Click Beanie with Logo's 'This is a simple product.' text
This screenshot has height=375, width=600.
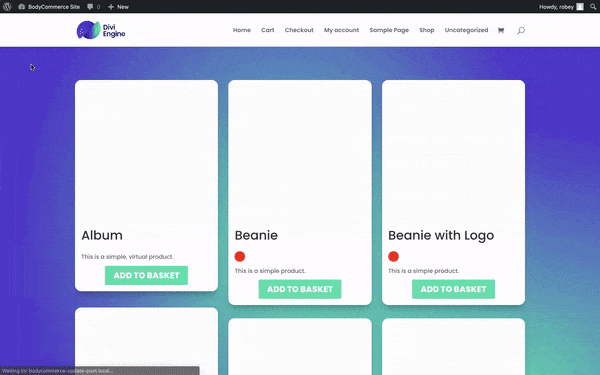[x=424, y=271]
